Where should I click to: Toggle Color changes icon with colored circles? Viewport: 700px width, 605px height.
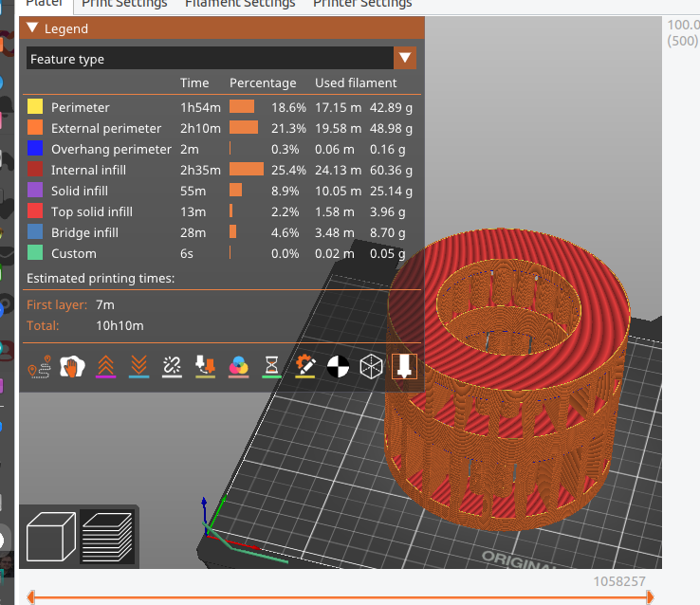click(238, 367)
